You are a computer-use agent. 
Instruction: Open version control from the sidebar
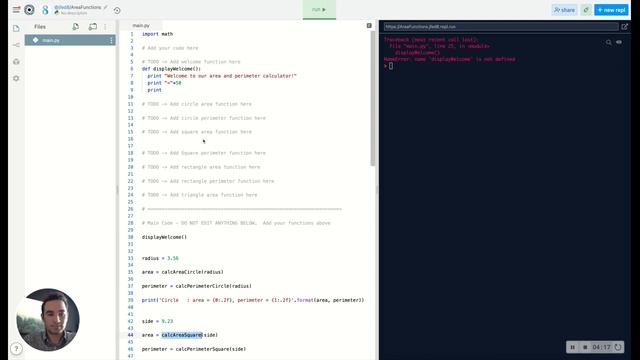[x=16, y=45]
